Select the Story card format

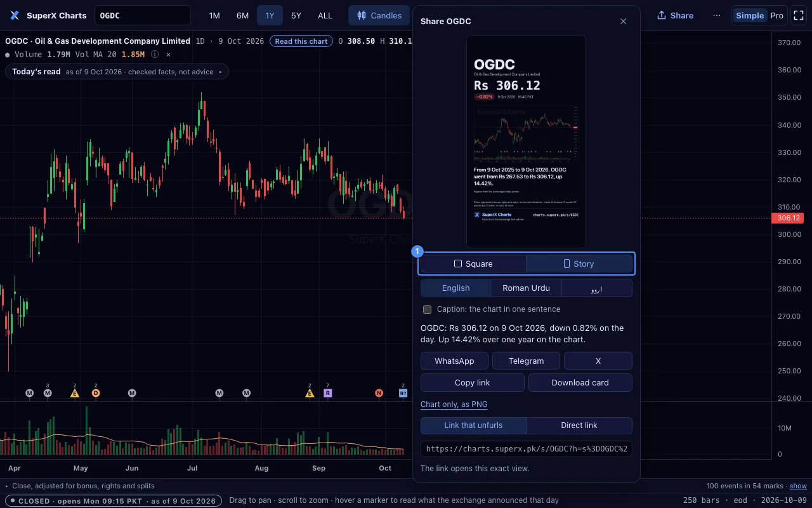click(x=579, y=264)
